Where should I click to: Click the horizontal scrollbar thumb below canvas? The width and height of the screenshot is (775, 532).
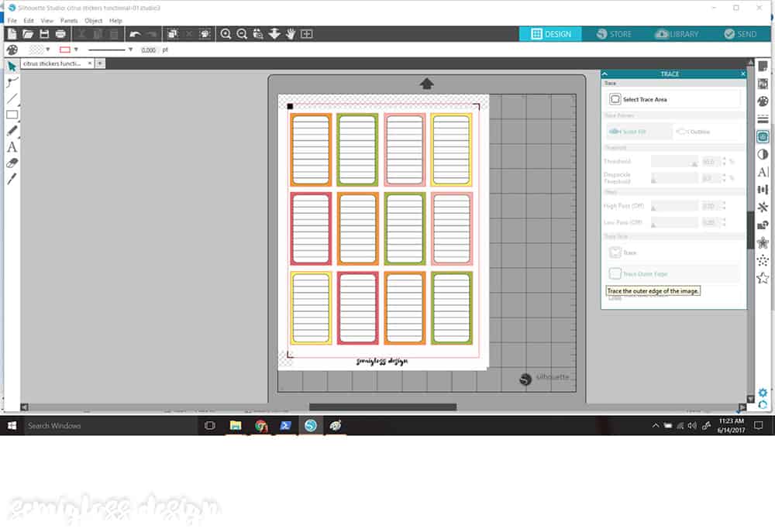click(383, 407)
